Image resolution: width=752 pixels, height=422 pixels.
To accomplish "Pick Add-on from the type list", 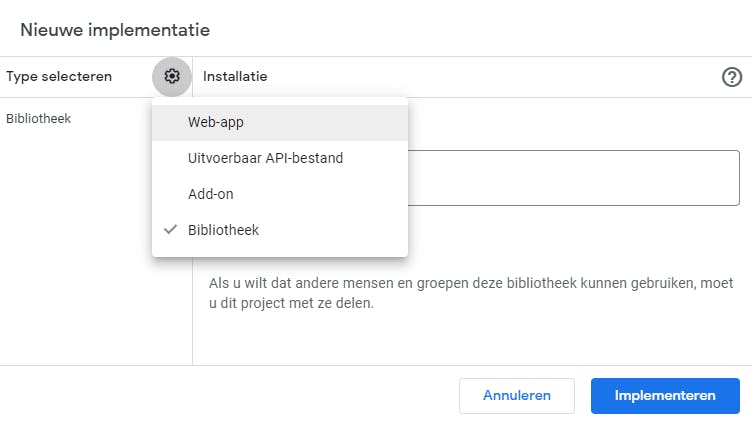I will (x=211, y=194).
